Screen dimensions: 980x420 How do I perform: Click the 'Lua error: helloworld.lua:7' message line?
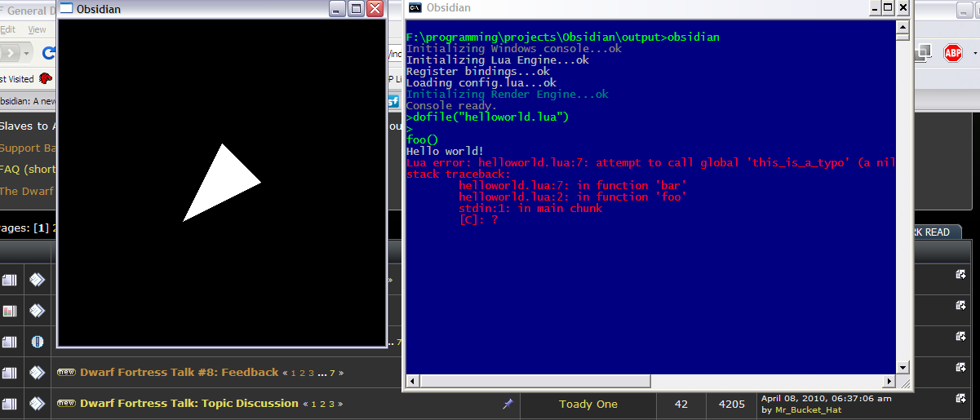point(650,162)
